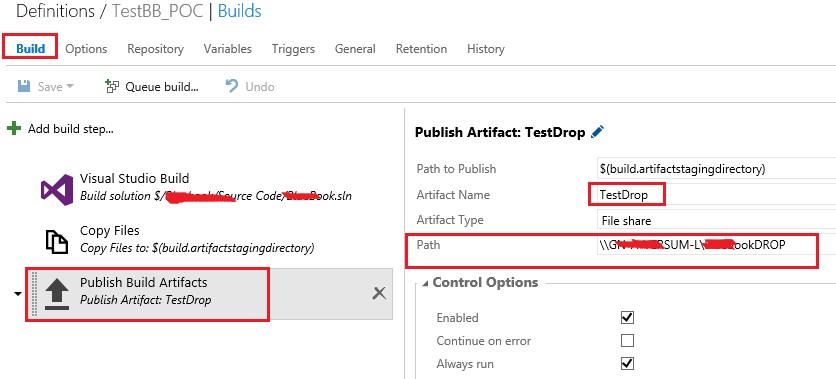
Task: Click the Copy Files step icon
Action: 57,241
